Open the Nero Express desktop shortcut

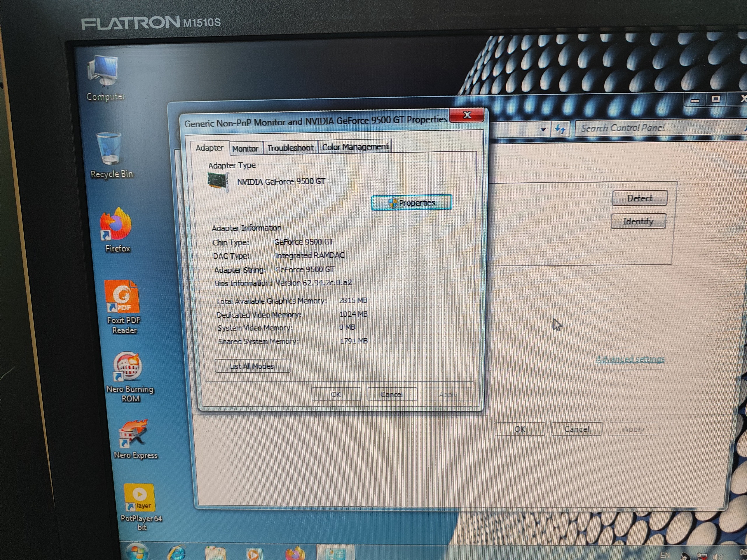coord(133,436)
